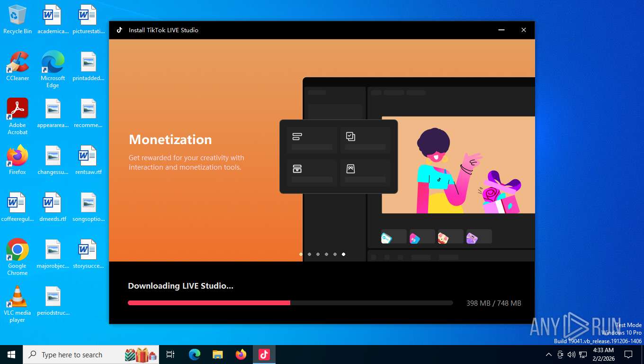Screen dimensions: 644x364
Task: Click 'Downloading LIVE Studio...' status text
Action: pyautogui.click(x=180, y=286)
